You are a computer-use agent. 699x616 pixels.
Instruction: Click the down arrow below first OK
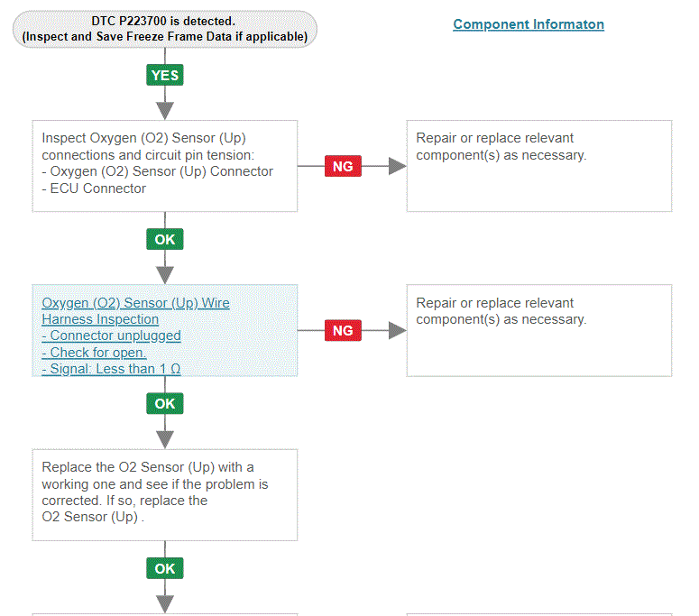pyautogui.click(x=165, y=275)
